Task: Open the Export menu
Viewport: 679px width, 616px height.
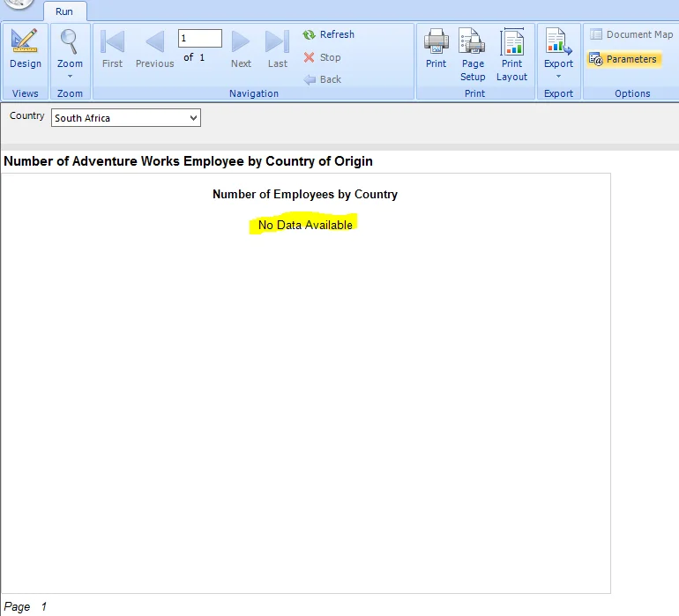Action: click(x=558, y=53)
